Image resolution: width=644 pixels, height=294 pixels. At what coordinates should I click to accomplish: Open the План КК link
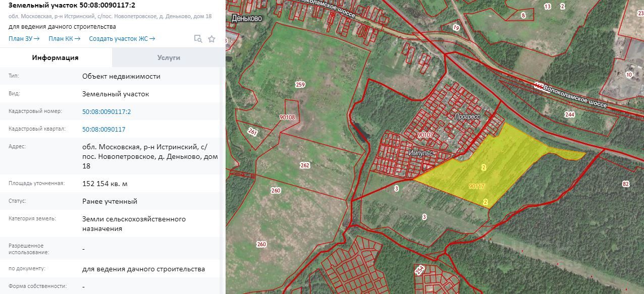pos(64,39)
